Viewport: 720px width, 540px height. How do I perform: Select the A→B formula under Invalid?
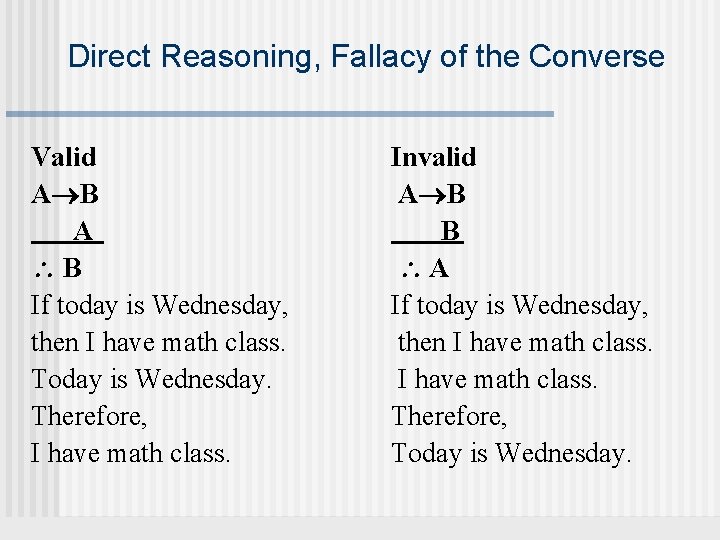point(432,194)
